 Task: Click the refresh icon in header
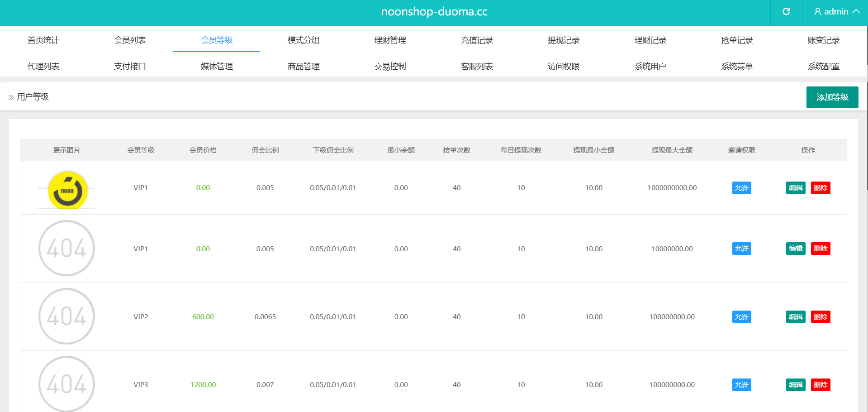coord(786,12)
